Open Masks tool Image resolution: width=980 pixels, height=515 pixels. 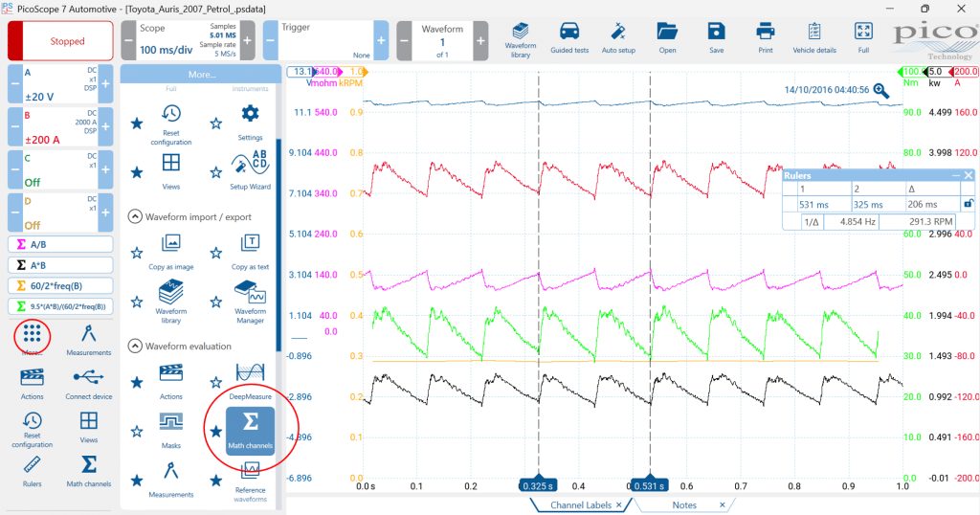pyautogui.click(x=170, y=431)
